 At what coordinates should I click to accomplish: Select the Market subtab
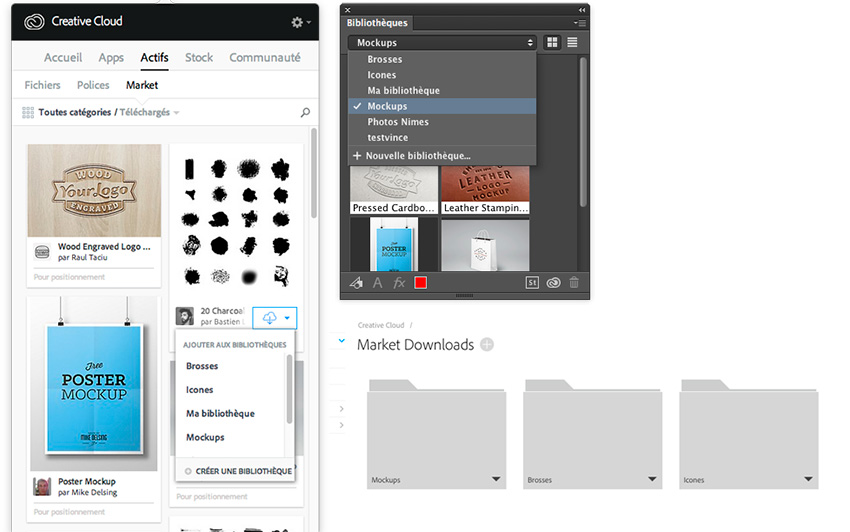pos(142,85)
